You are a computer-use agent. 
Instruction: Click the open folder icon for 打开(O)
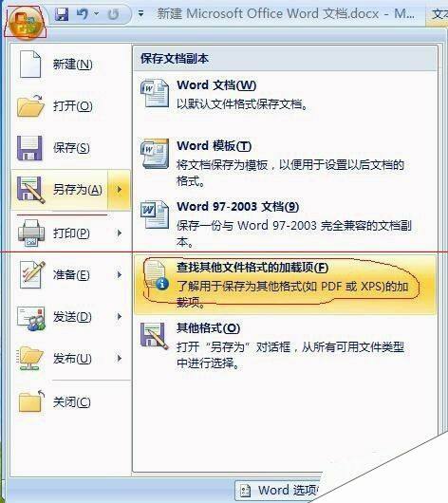(x=30, y=106)
